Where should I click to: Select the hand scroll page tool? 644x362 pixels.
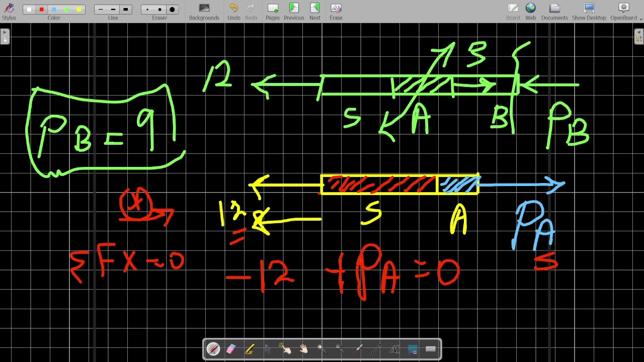(x=304, y=349)
